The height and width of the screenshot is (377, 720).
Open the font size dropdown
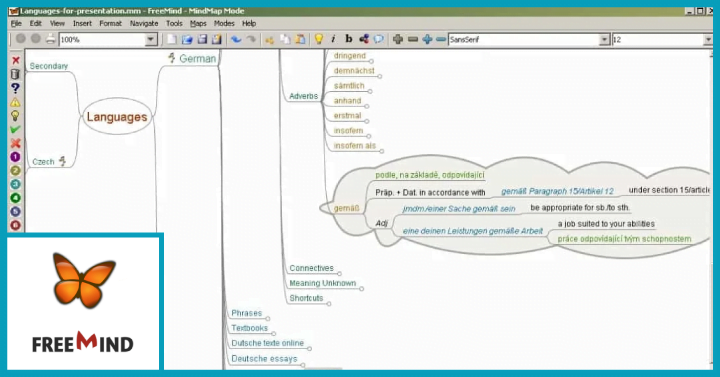(x=707, y=40)
